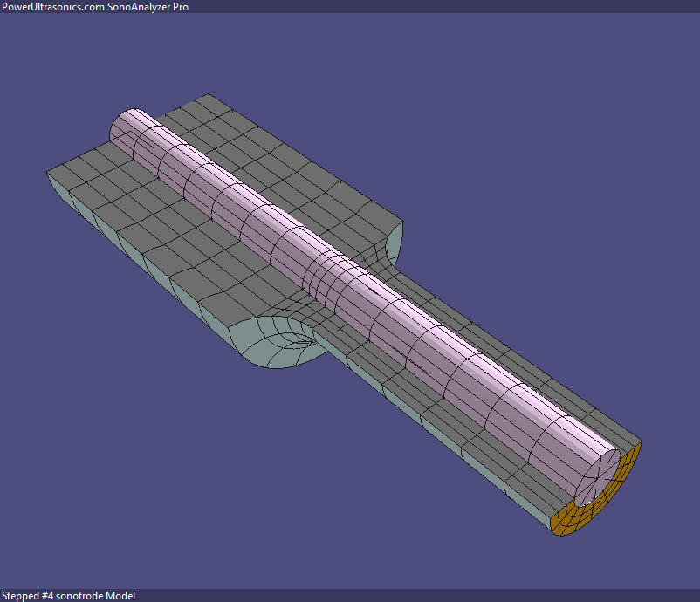
Task: Click the Stepped #4 sonotrode Model status text
Action: coord(68,596)
